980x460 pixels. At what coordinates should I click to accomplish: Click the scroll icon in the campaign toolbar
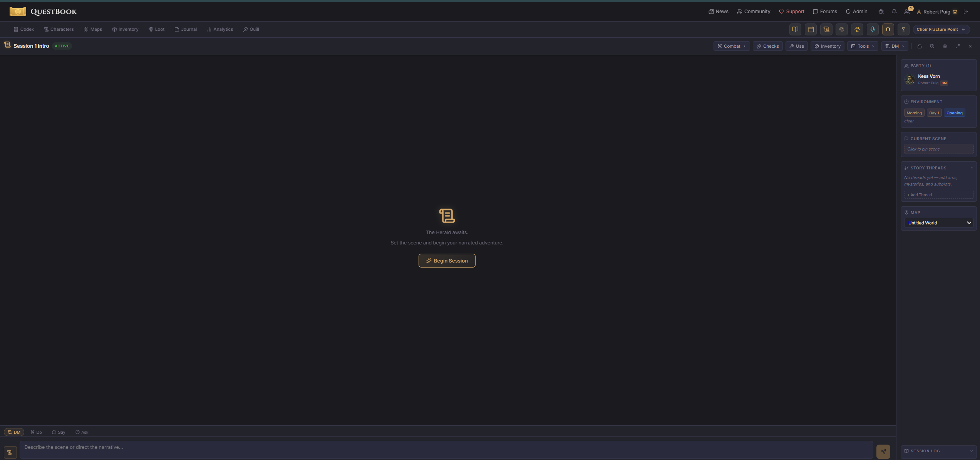coord(826,29)
